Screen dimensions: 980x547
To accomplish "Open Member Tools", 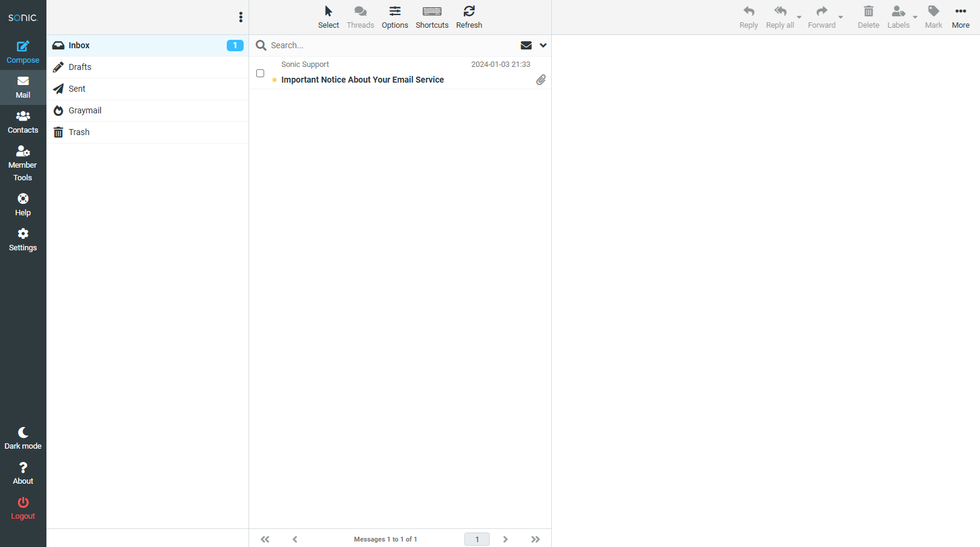I will coord(23,163).
